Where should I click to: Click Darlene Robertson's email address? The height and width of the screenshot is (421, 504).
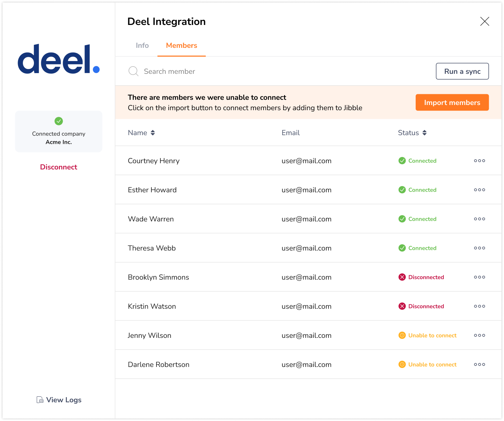click(307, 365)
